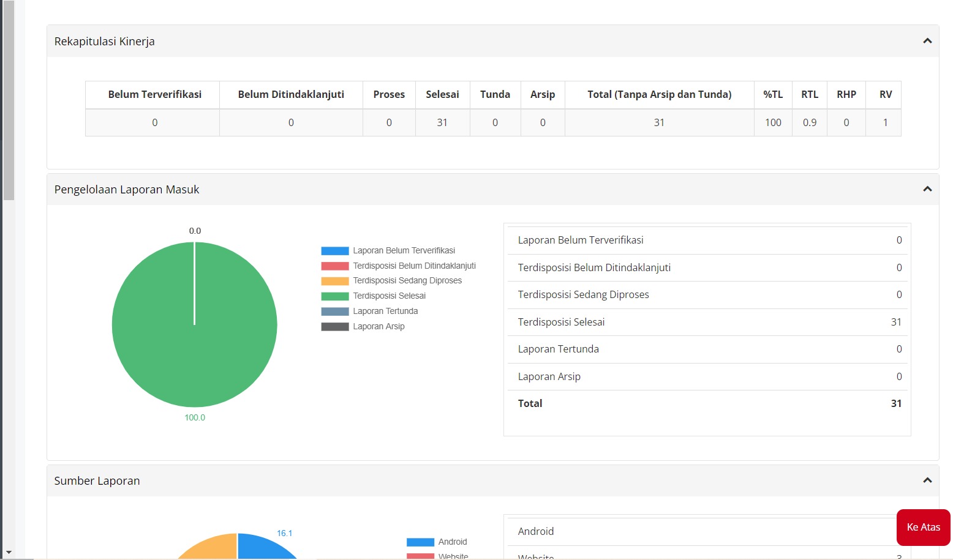Click the 100.0 pie chart label
This screenshot has width=953, height=560.
tap(195, 417)
